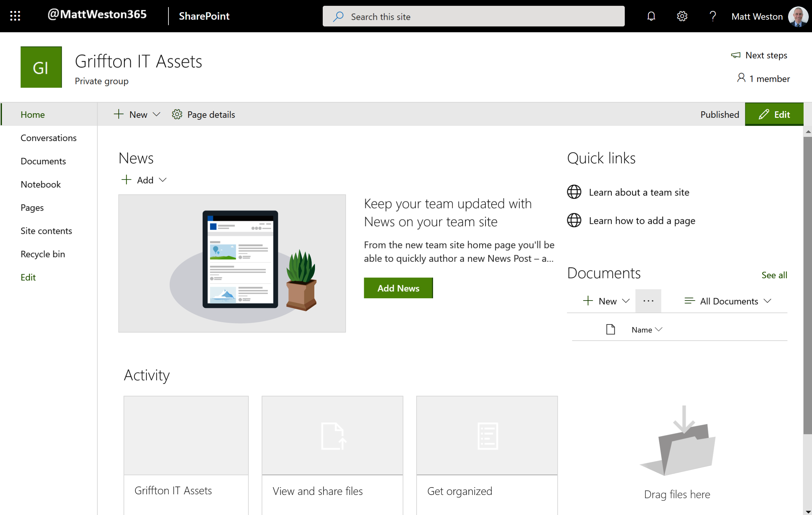This screenshot has height=515, width=812.
Task: Click the Matt Weston user name
Action: (757, 16)
